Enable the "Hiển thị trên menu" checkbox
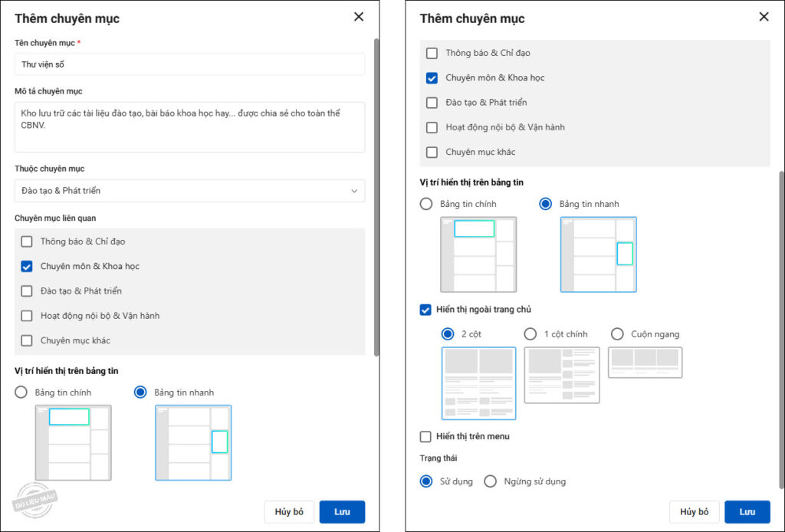Viewport: 785px width, 532px height. [x=426, y=437]
